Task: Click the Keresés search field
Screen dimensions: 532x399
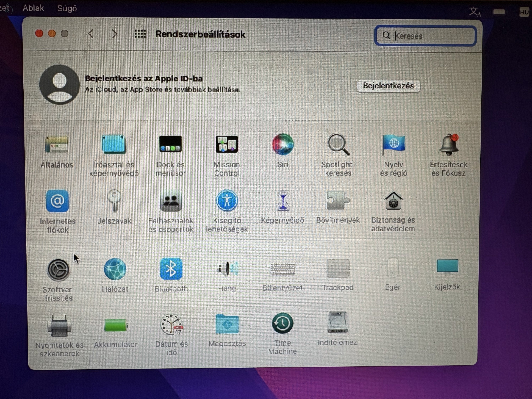Action: tap(425, 36)
